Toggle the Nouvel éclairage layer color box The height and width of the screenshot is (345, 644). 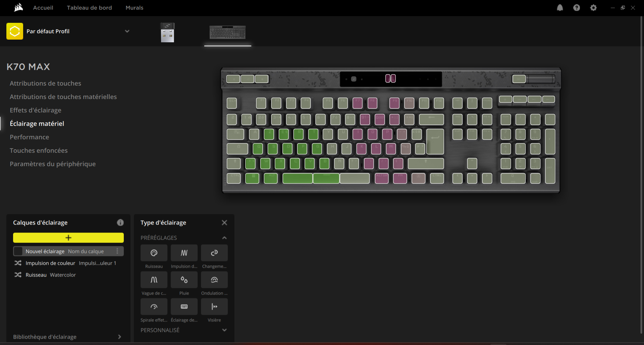[18, 251]
